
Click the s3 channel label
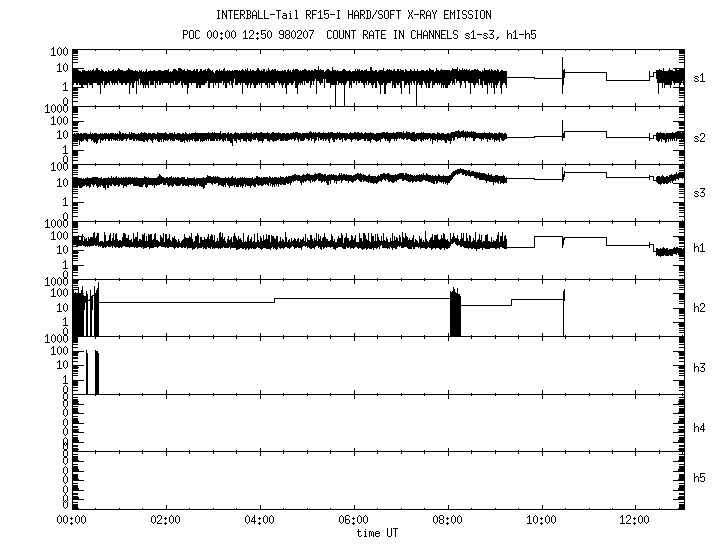[700, 191]
